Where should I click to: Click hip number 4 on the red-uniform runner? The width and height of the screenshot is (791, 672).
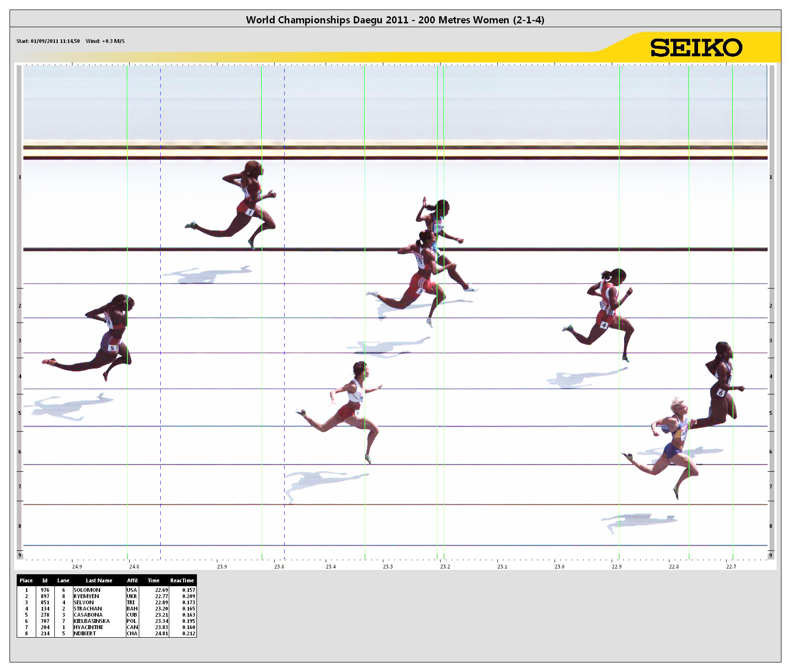click(604, 325)
